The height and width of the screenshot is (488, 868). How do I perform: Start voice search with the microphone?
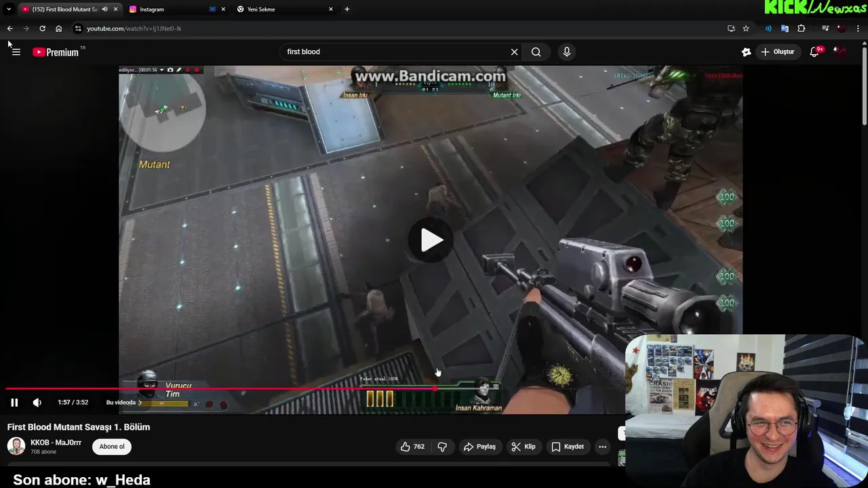[567, 52]
